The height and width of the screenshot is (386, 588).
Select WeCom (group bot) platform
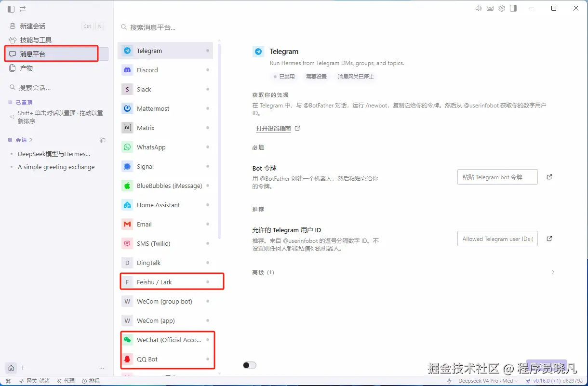pos(165,301)
